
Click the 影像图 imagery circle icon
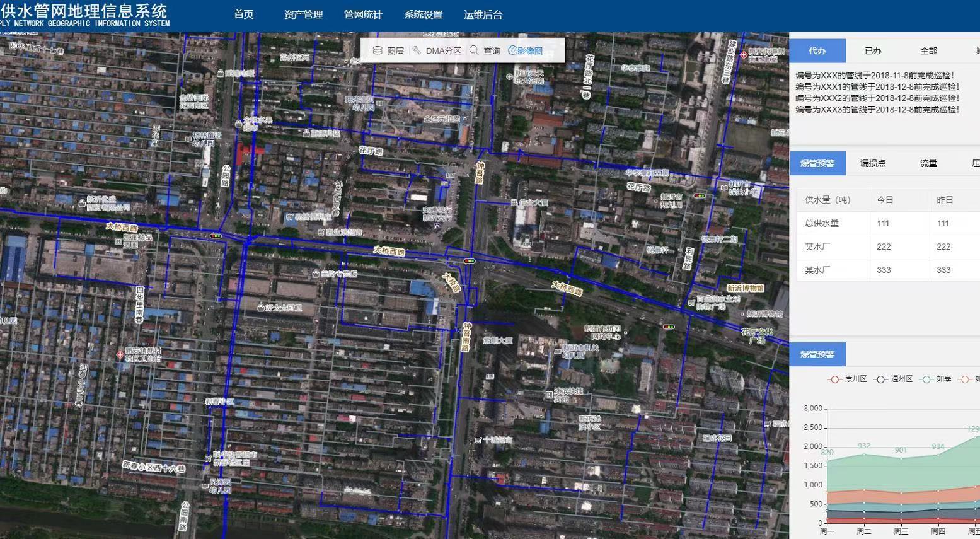click(512, 50)
